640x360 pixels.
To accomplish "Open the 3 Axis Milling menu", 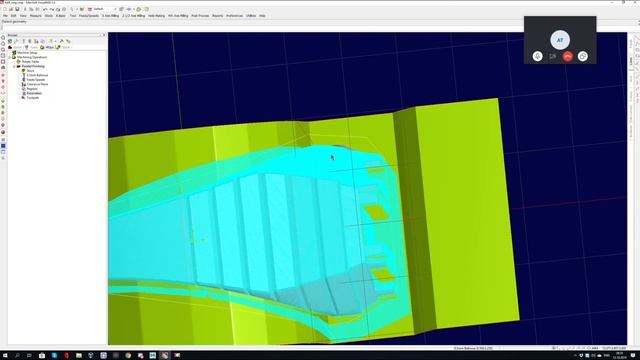I will 110,16.
